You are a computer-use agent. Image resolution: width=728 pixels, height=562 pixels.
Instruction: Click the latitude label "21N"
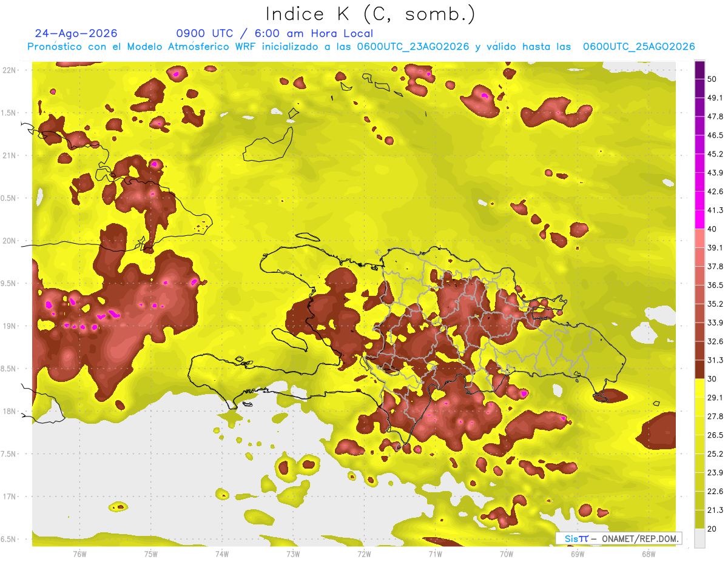tap(10, 155)
